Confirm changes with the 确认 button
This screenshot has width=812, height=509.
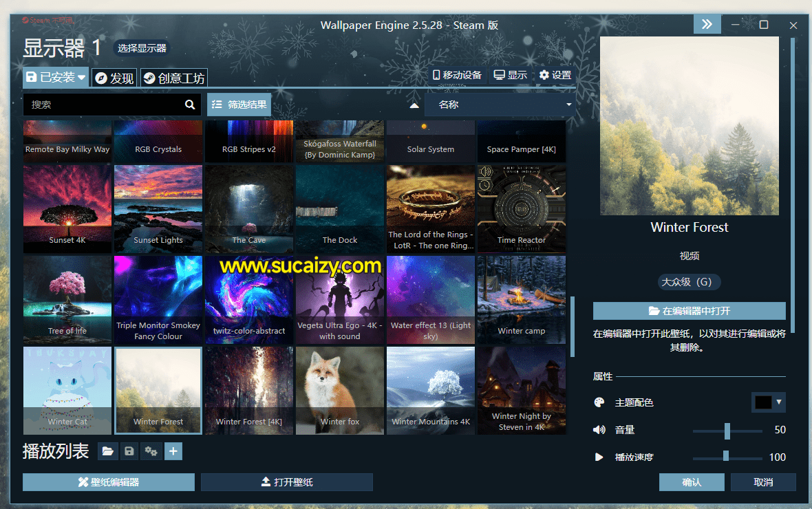692,481
